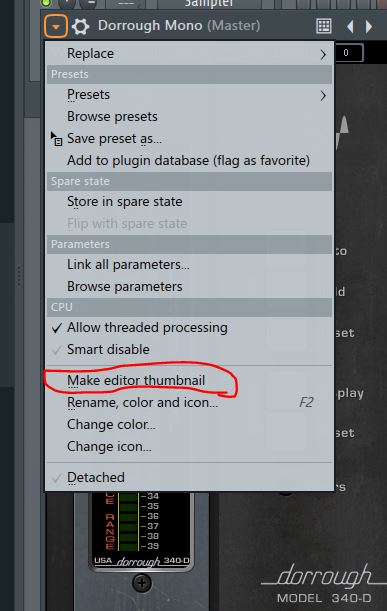Click the grid piano keyboard icon
This screenshot has height=611, width=387.
point(324,26)
